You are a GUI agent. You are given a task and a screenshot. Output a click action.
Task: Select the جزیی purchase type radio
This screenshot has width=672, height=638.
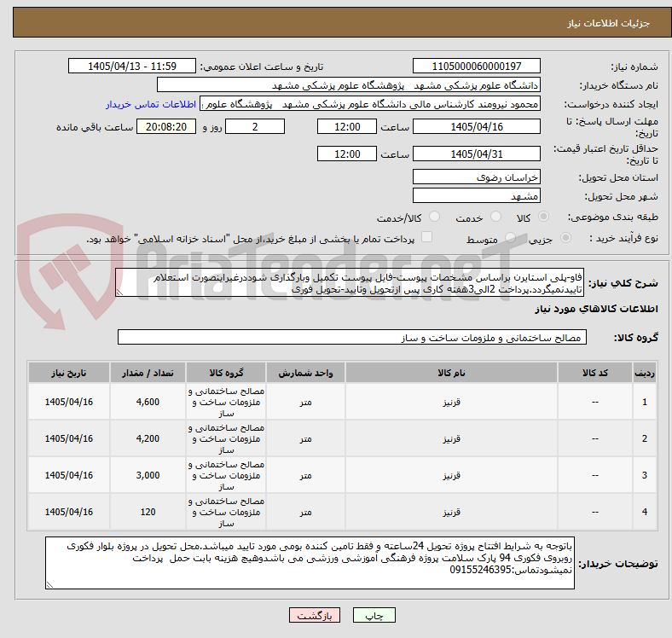coord(565,237)
